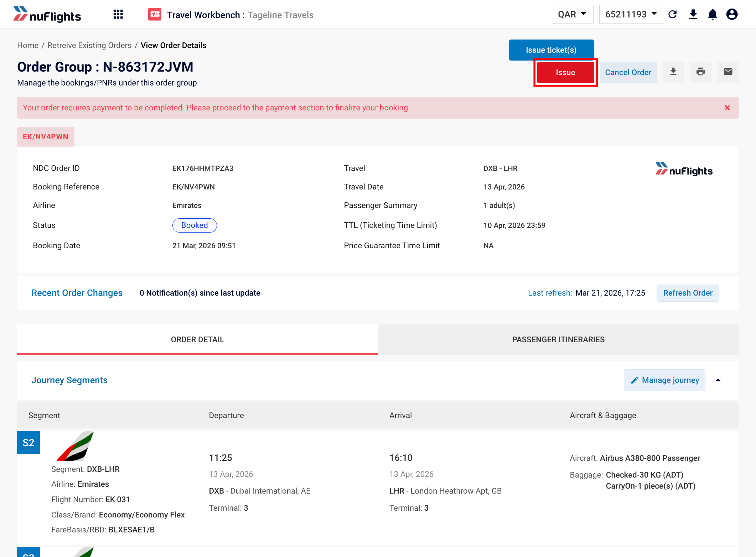
Task: Click the Manage journey button
Action: (664, 380)
